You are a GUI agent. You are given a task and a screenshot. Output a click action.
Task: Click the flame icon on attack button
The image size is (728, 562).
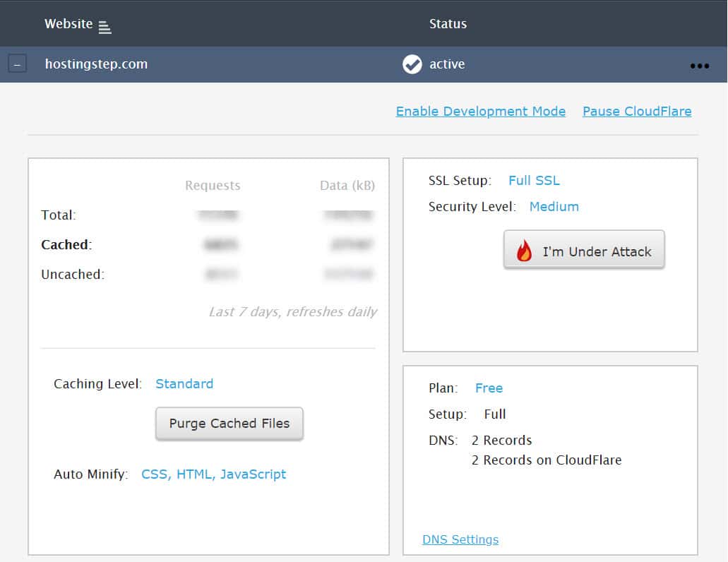524,251
